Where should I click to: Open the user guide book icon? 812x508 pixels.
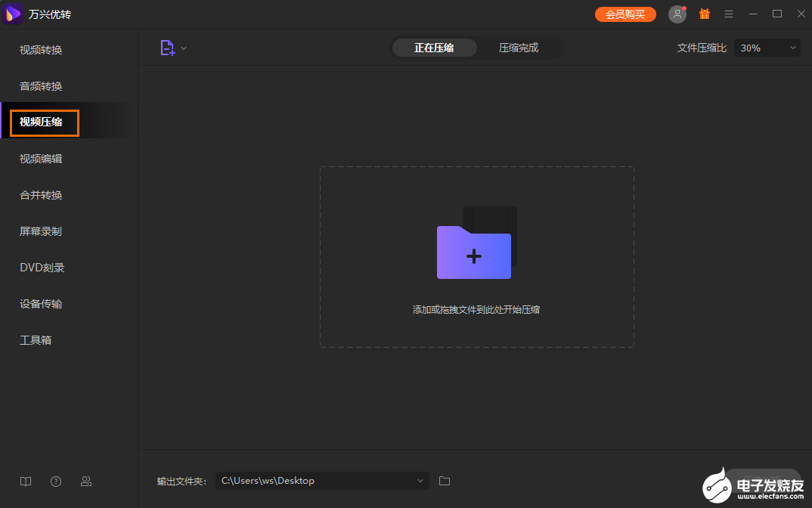pyautogui.click(x=26, y=482)
